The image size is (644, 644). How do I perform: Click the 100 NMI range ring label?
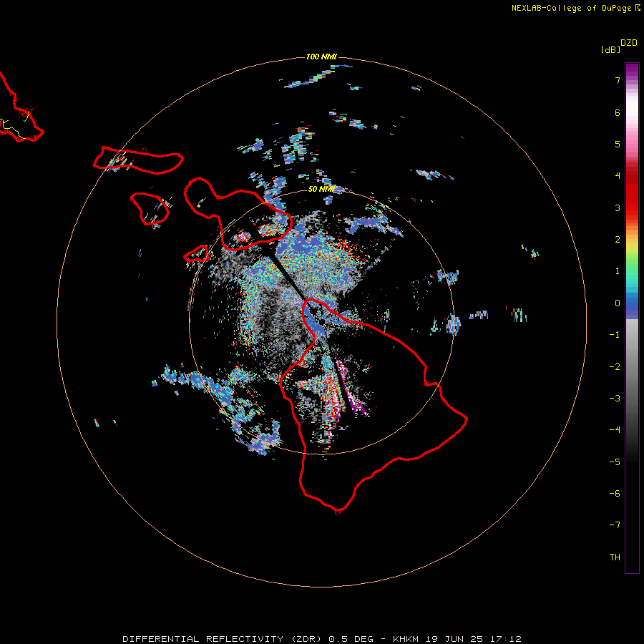click(321, 57)
